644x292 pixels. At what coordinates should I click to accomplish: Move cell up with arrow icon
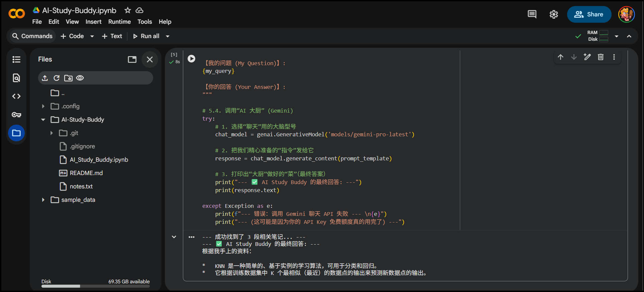[x=560, y=57]
